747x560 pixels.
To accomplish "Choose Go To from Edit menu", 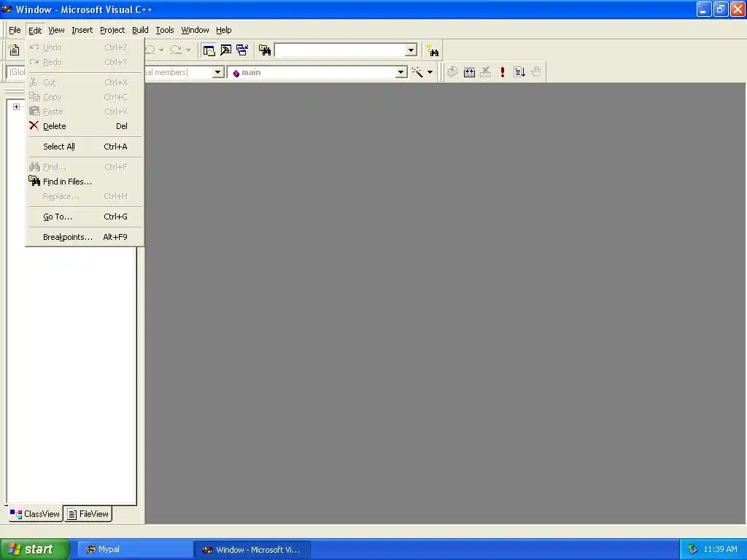I will pyautogui.click(x=85, y=217).
